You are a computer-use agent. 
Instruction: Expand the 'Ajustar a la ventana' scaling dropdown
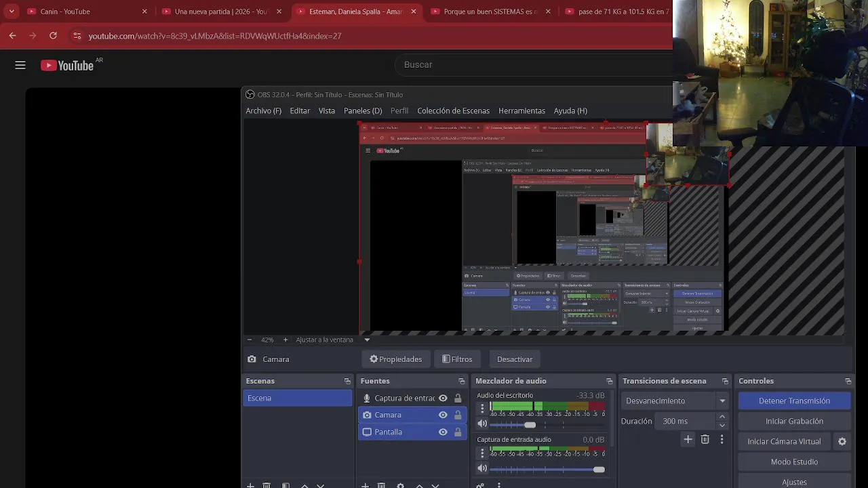pos(367,340)
